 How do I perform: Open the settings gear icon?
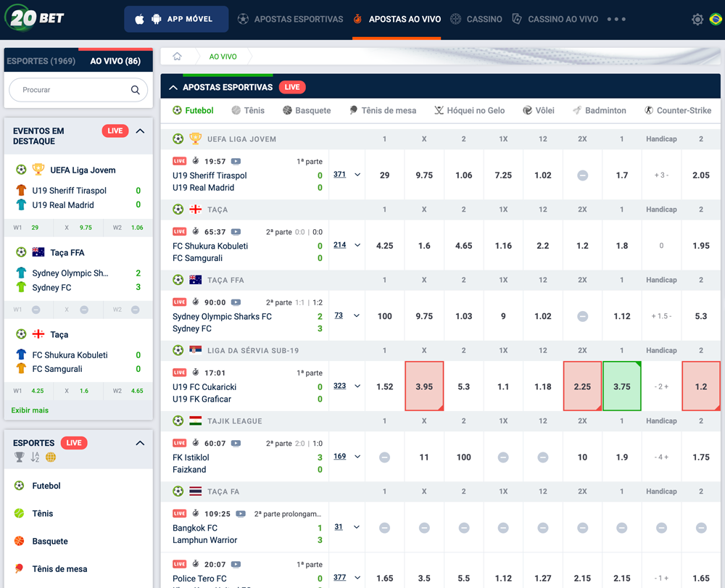[x=697, y=20]
